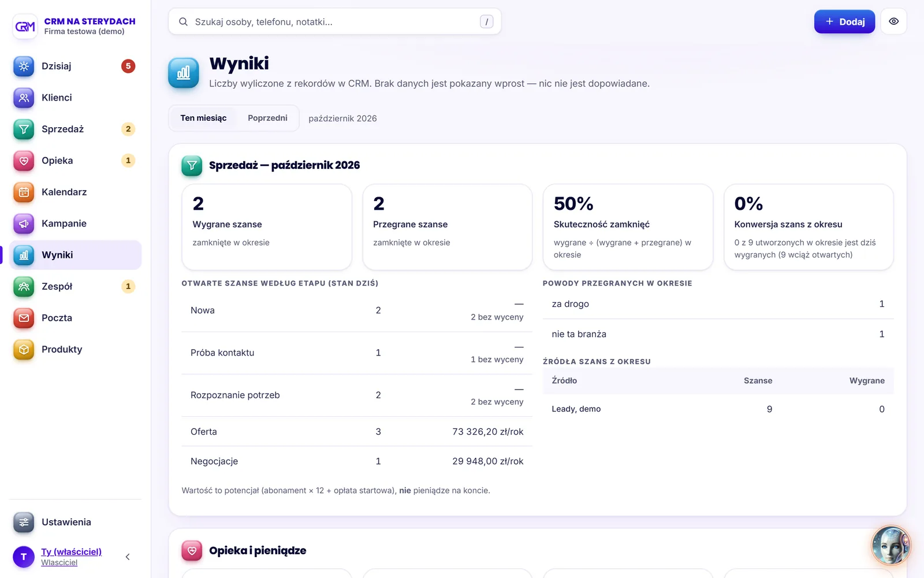Click the Wyniki chart icon in sidebar
The image size is (924, 578).
[24, 255]
